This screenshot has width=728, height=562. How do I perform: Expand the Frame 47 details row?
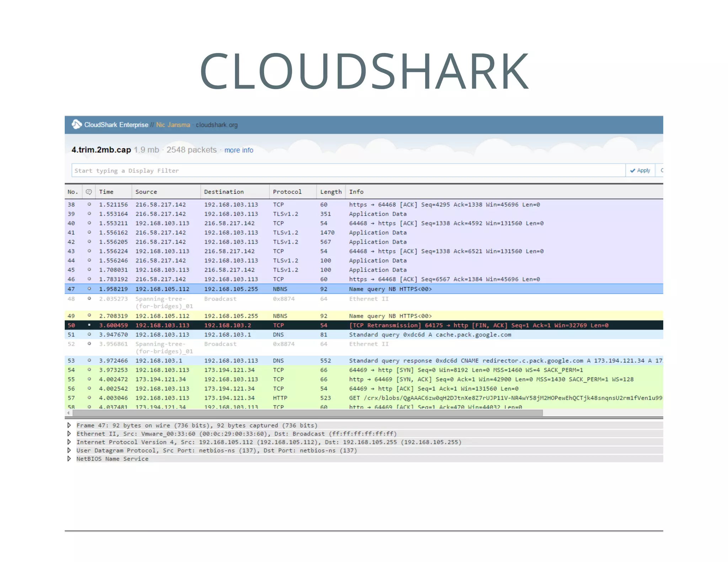(69, 425)
